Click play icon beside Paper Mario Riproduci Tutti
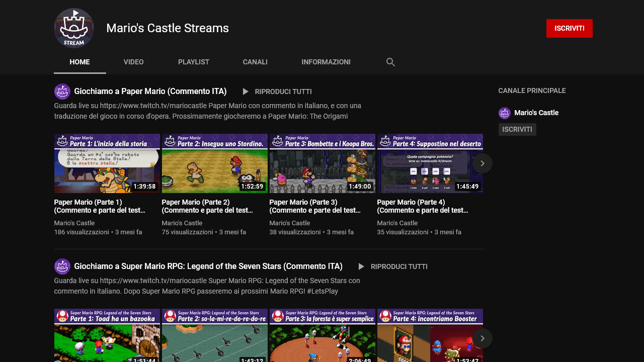 point(246,92)
